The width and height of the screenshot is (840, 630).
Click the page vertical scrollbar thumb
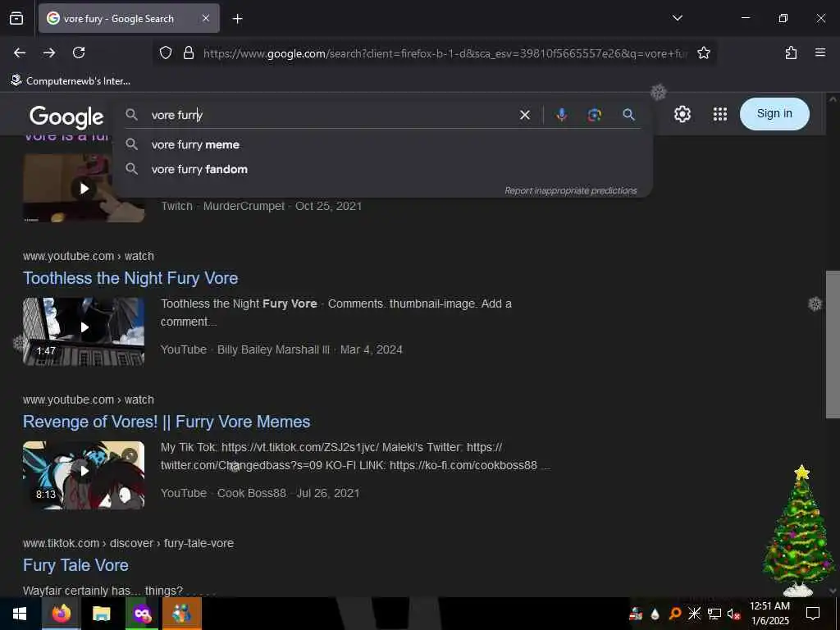[x=833, y=344]
